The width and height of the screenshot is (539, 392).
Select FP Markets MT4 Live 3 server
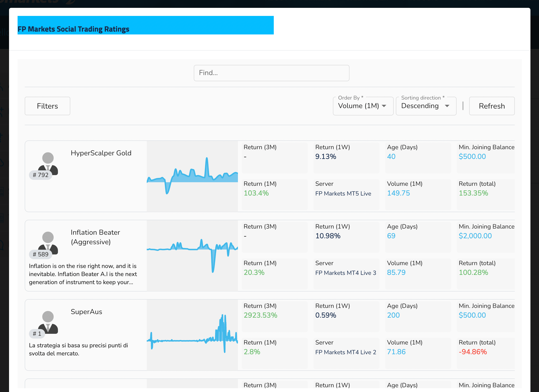point(346,273)
